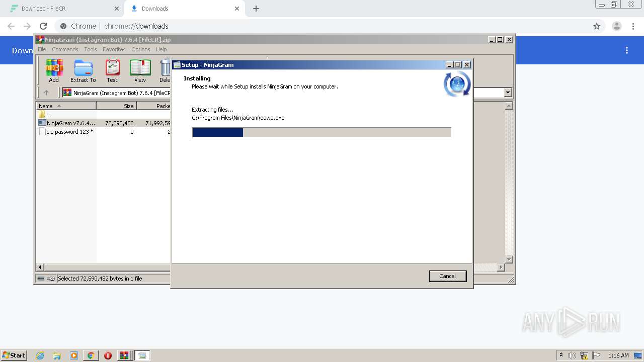Open media player from taskbar
The width and height of the screenshot is (644, 362).
[74, 355]
